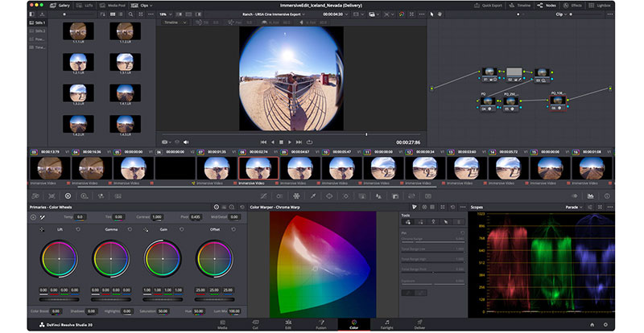644x333 pixels.
Task: Toggle the Timeline button in top bar
Action: (520, 6)
